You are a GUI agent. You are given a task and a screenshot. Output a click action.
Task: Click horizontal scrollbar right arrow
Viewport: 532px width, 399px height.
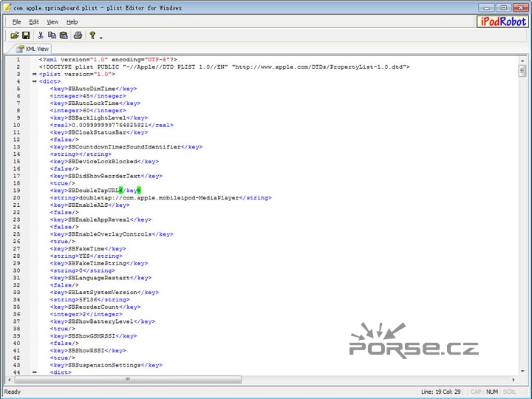tap(513, 380)
